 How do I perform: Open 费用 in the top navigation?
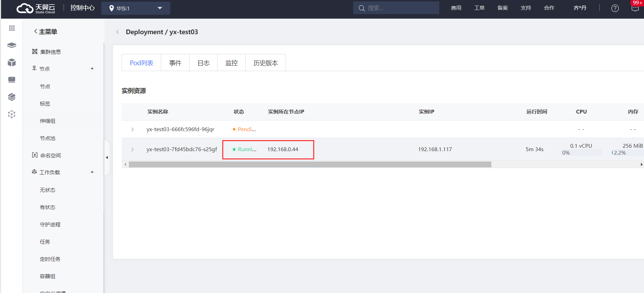coord(456,8)
